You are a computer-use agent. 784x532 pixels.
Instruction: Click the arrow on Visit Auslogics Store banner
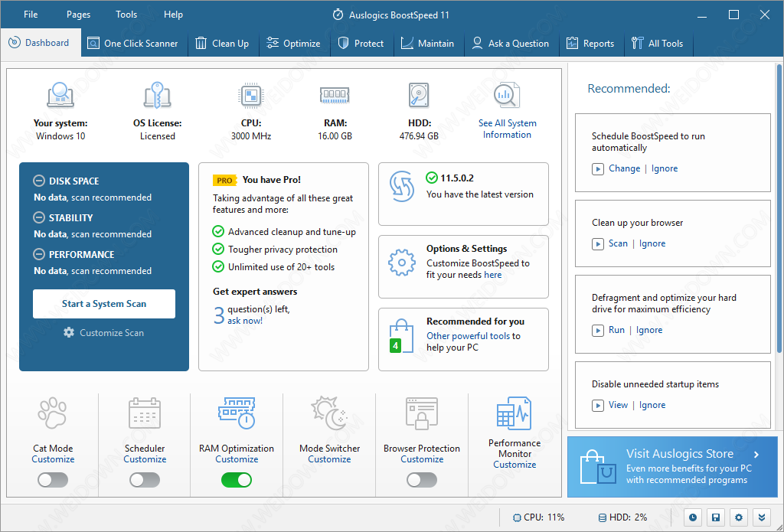(x=756, y=455)
